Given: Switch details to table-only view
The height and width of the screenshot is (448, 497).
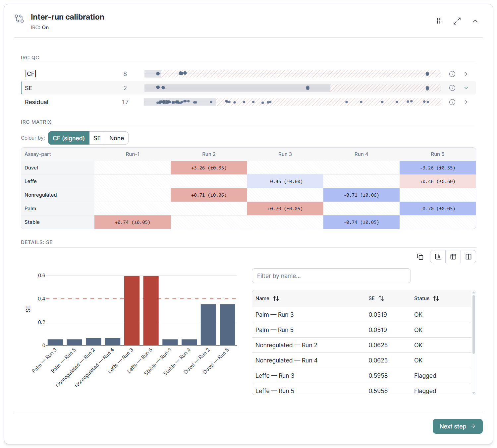Looking at the screenshot, I should pos(453,257).
